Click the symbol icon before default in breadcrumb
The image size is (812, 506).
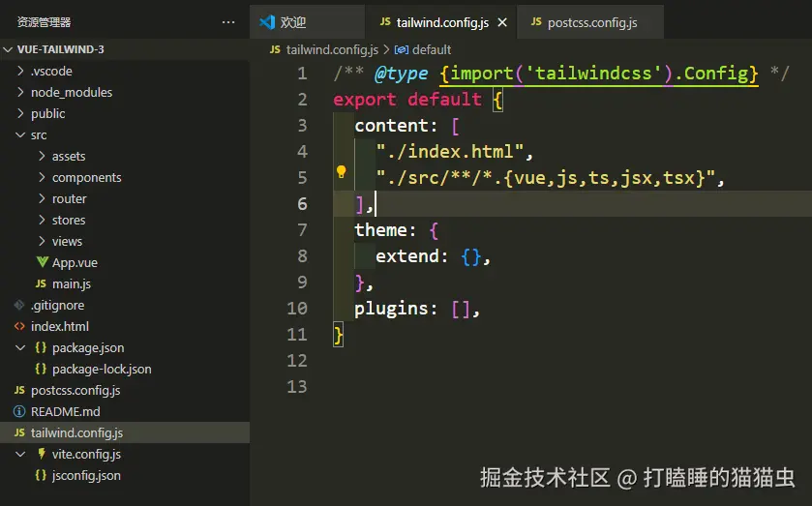point(402,49)
